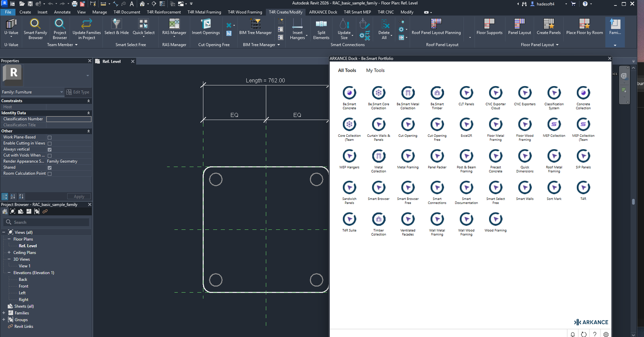Open Be.Smart Timber tool

[x=437, y=98]
